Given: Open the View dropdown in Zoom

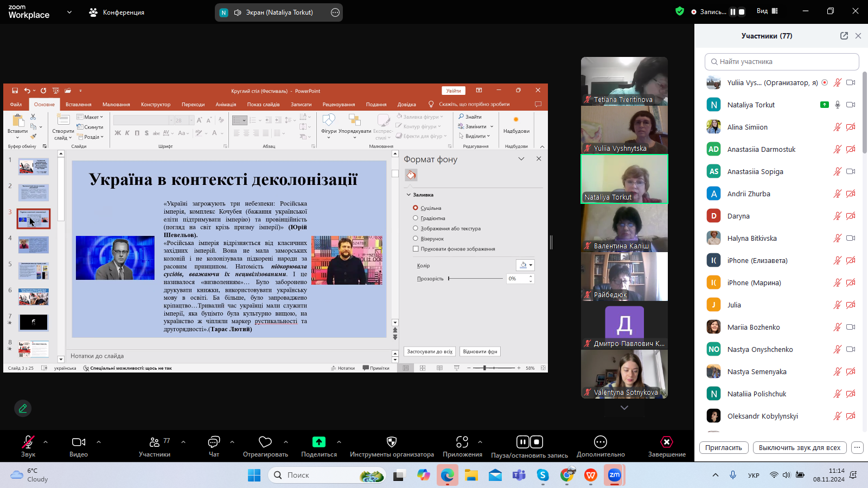Looking at the screenshot, I should click(x=767, y=11).
